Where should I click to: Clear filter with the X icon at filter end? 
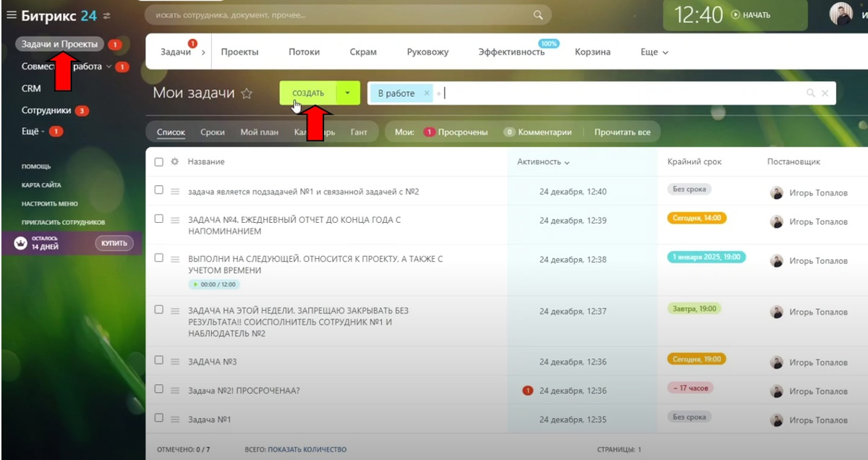[825, 93]
